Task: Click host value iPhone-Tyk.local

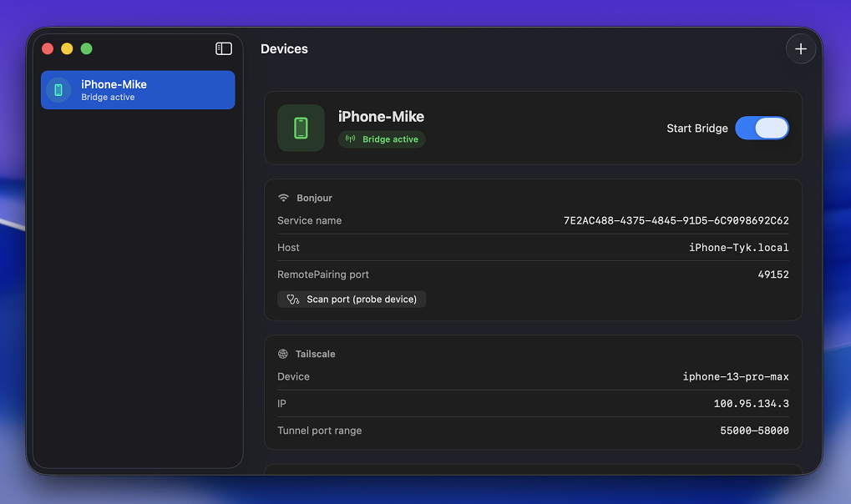Action: click(738, 247)
